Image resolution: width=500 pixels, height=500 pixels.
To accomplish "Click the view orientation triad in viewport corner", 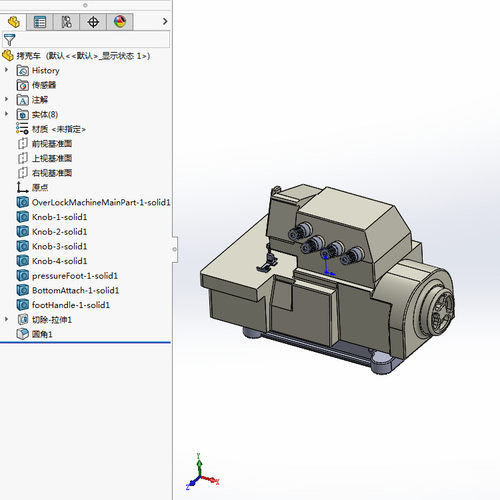I will click(x=202, y=473).
